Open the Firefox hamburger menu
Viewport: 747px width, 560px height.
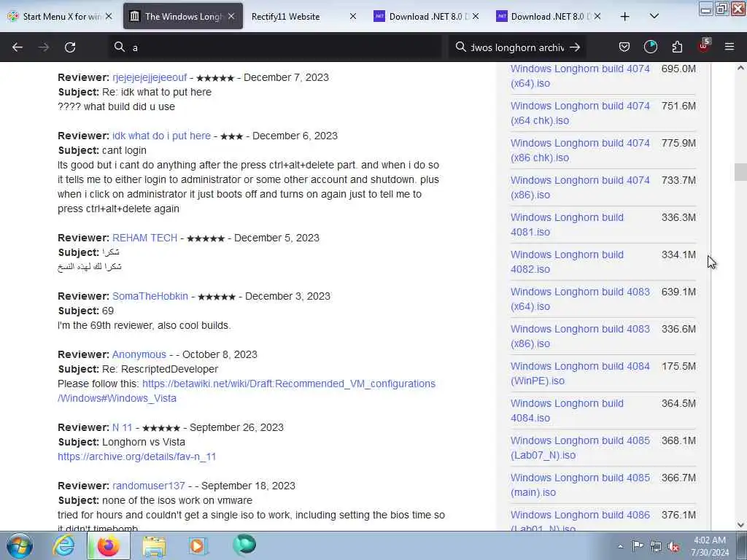coord(729,47)
